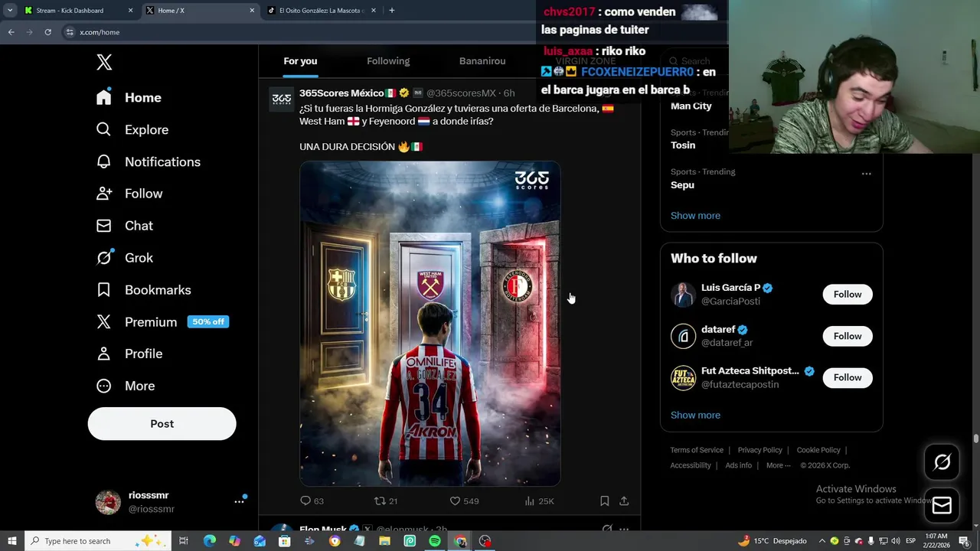Open the browser tab search dropdown
This screenshot has height=551, width=980.
pos(10,11)
